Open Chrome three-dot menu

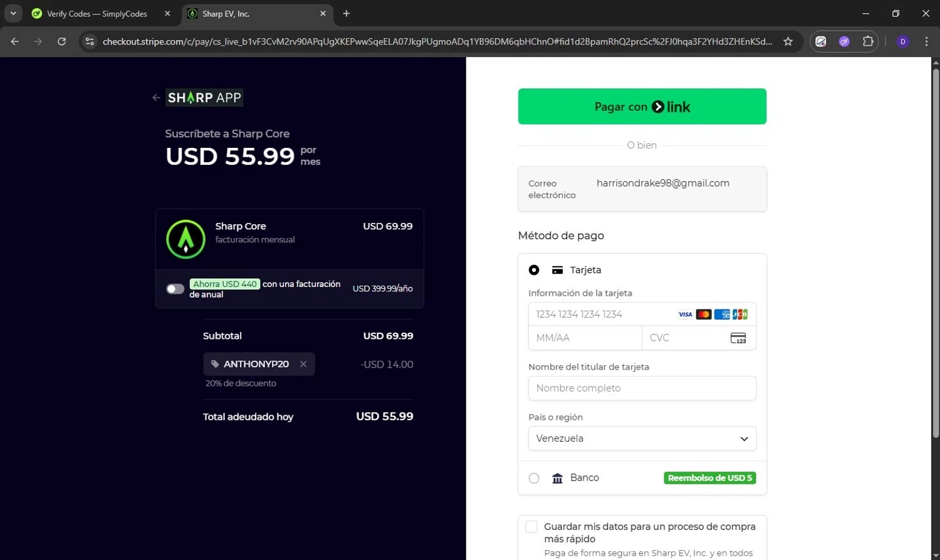point(926,41)
